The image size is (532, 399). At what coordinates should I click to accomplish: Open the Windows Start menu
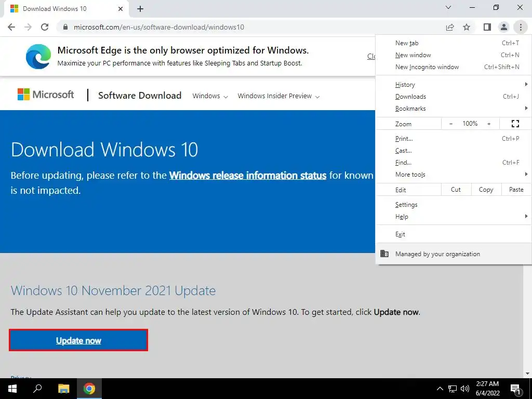[12, 389]
